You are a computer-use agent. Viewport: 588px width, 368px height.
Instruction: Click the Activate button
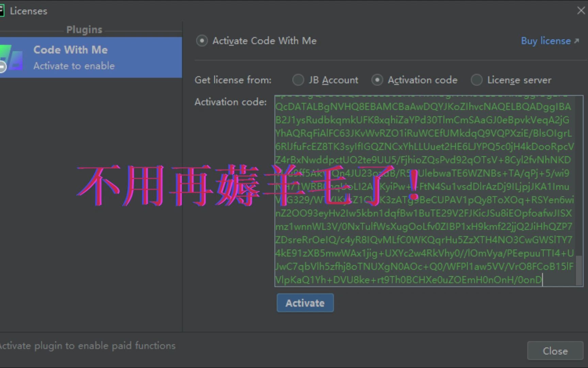[x=305, y=303]
